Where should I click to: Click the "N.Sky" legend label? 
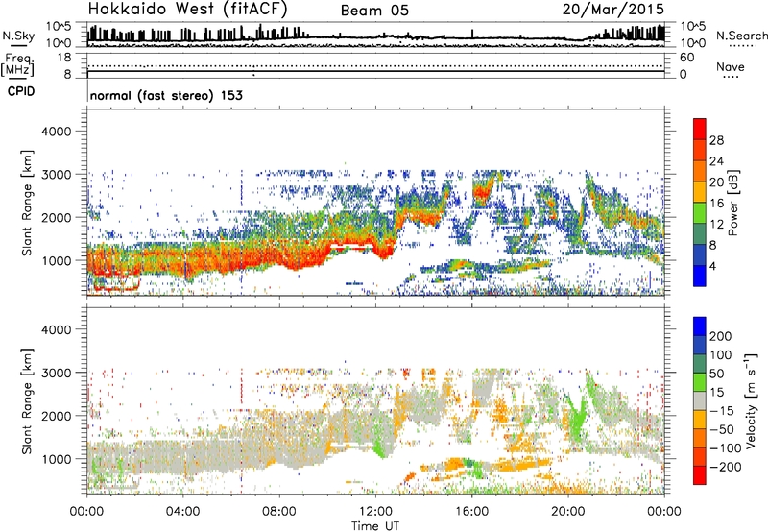tap(18, 36)
